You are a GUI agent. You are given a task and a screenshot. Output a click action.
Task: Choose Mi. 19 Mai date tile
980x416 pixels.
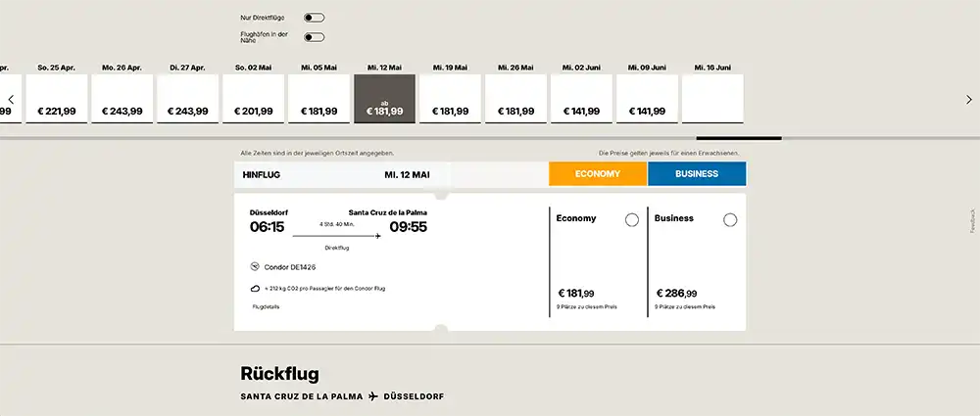point(450,98)
